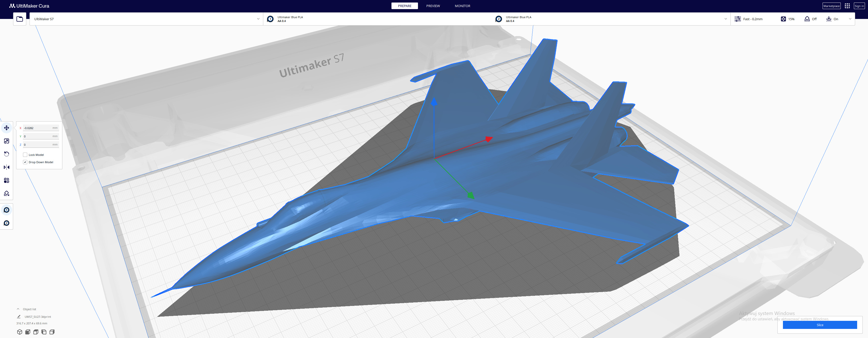Assign model to extruder 1
868x338 pixels.
tap(6, 210)
